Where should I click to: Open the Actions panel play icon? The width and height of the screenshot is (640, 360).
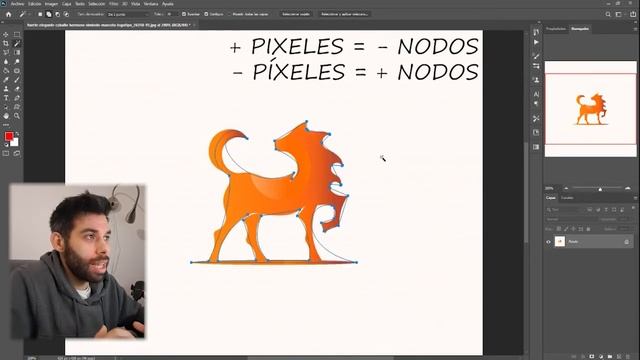pyautogui.click(x=536, y=42)
